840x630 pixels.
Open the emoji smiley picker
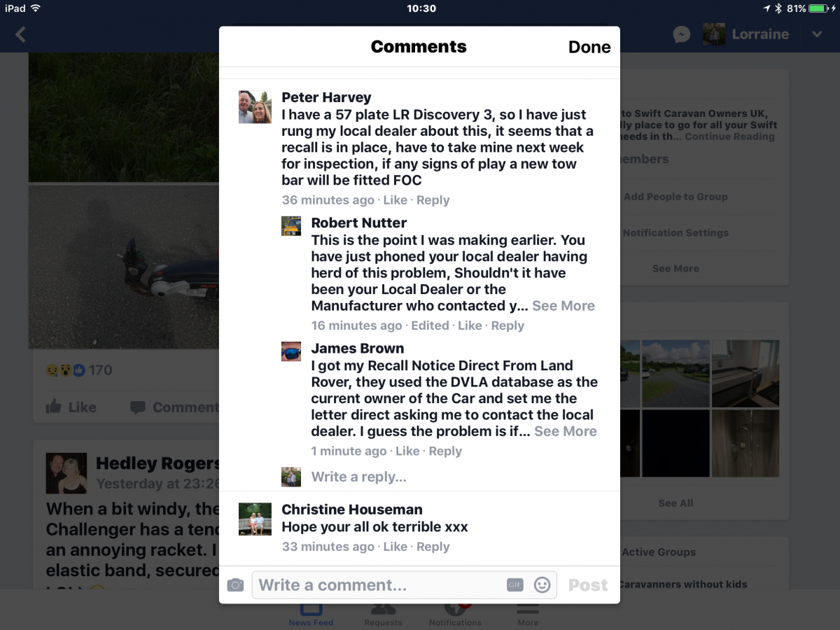(542, 584)
